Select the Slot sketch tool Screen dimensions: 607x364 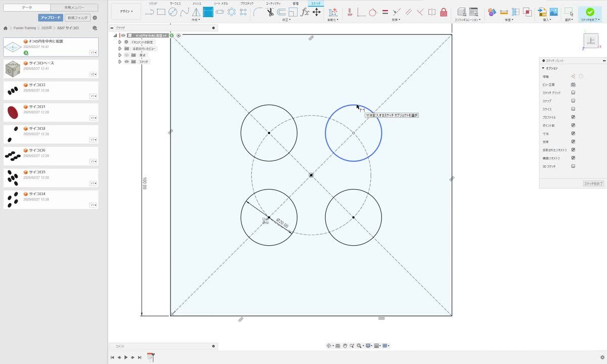[x=220, y=12]
